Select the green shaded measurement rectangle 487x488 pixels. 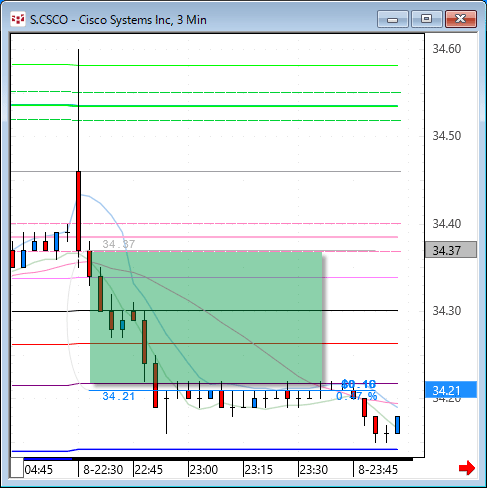click(x=206, y=317)
